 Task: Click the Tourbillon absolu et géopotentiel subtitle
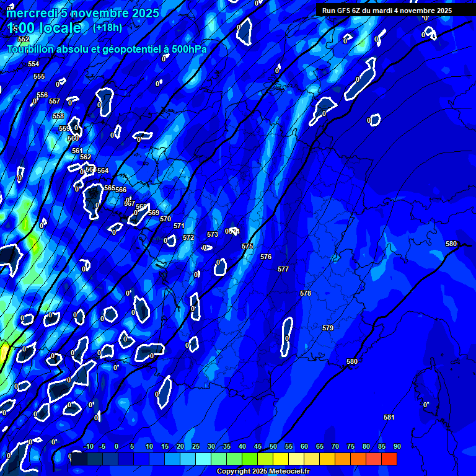tap(107, 49)
